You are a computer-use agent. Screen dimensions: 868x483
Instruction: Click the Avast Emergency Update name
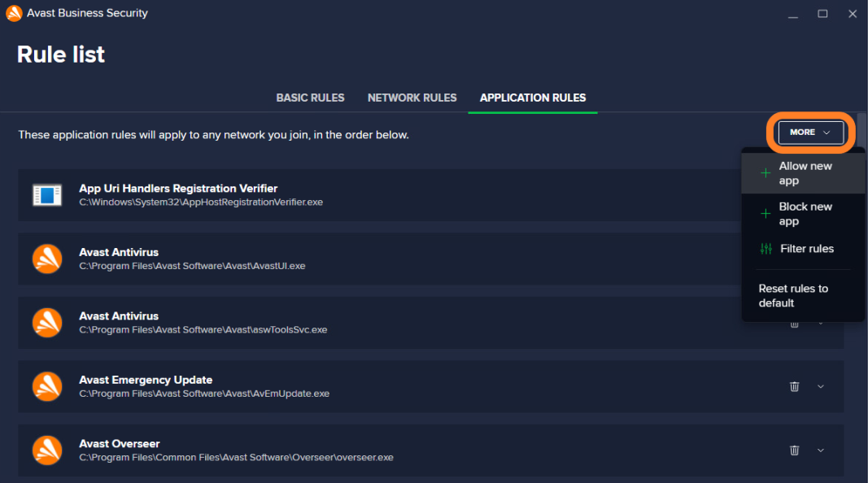[x=146, y=380]
